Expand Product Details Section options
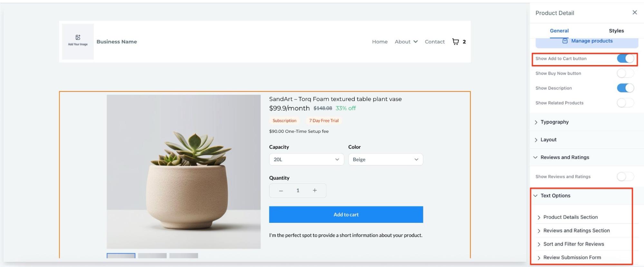 point(570,217)
